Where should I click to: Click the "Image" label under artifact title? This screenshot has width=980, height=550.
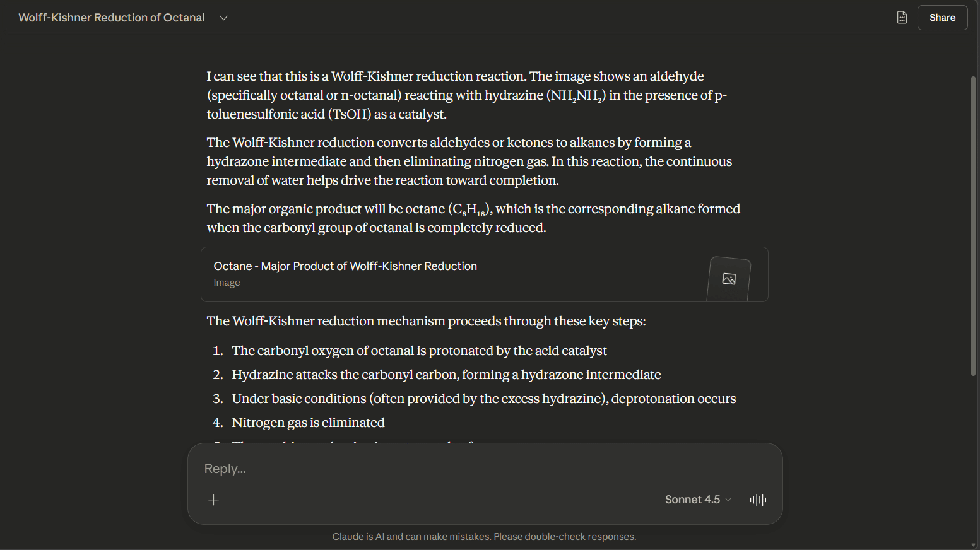pos(227,283)
